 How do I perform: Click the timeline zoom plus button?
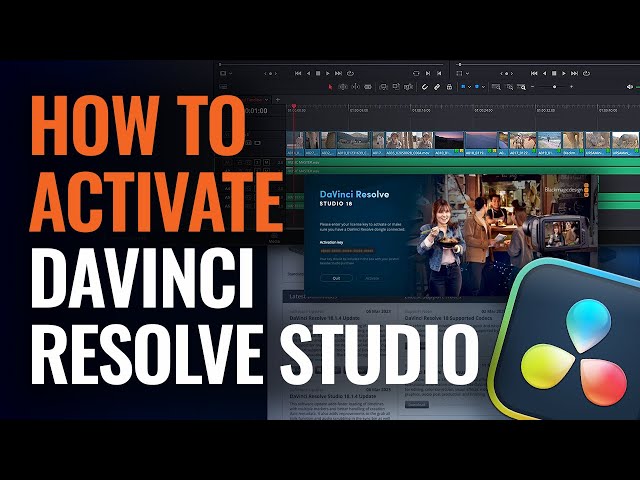[x=571, y=87]
